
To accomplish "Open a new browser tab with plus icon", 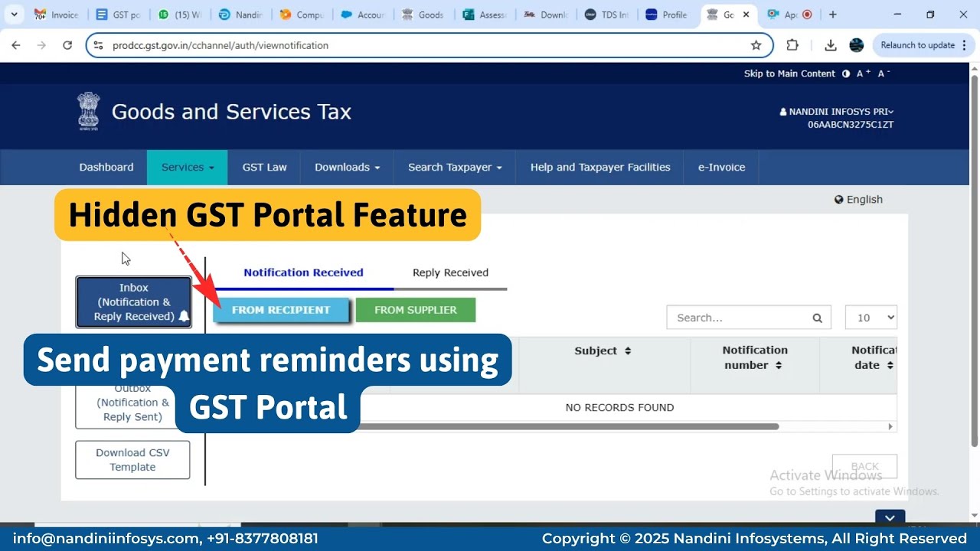I will click(833, 15).
